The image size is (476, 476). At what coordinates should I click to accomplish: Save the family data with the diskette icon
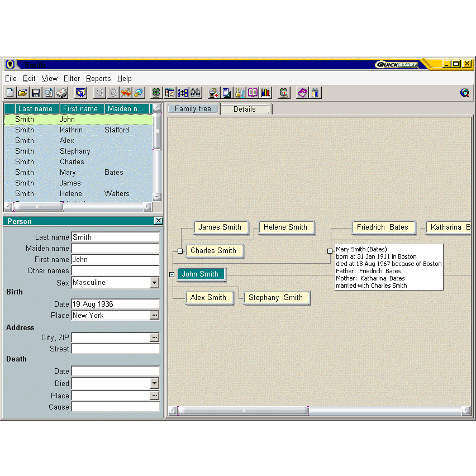click(x=36, y=93)
